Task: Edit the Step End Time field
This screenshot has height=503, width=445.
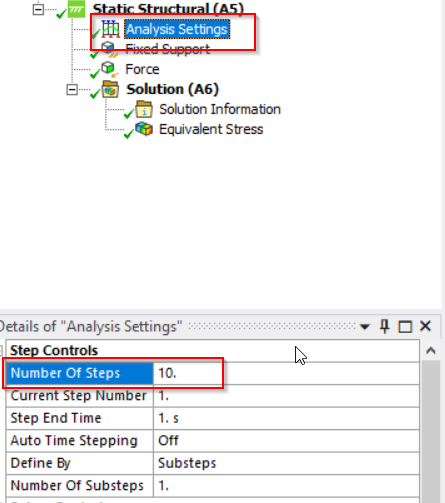Action: (286, 418)
